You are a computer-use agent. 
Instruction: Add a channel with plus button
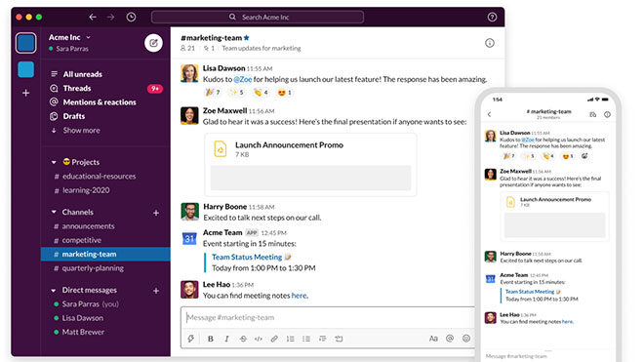(x=156, y=213)
